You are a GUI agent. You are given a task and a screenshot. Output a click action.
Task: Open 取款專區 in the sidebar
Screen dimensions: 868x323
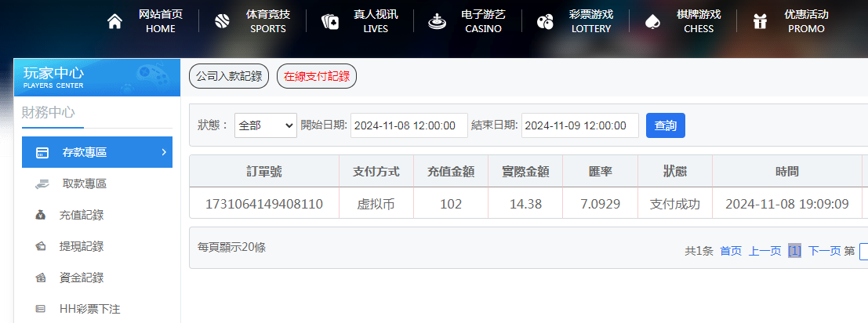pos(85,183)
